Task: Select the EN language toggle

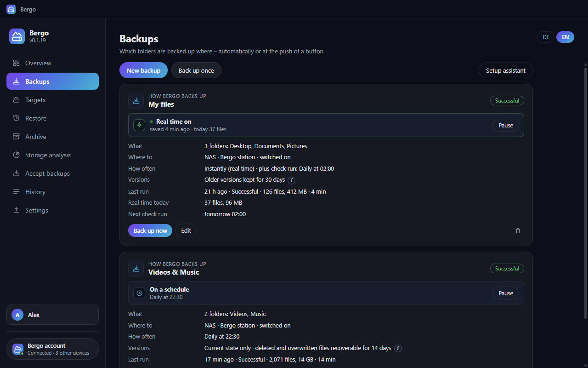Action: [565, 37]
